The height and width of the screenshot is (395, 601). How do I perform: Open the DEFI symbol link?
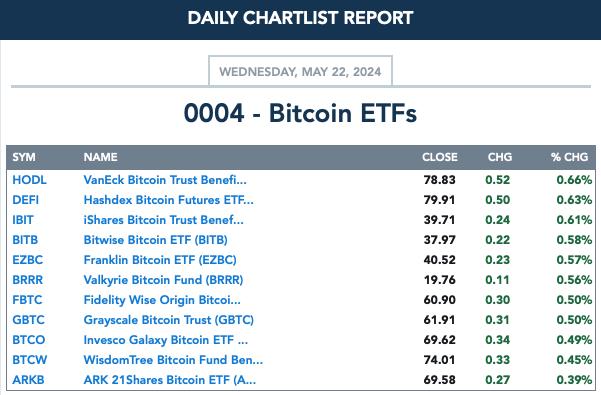25,200
